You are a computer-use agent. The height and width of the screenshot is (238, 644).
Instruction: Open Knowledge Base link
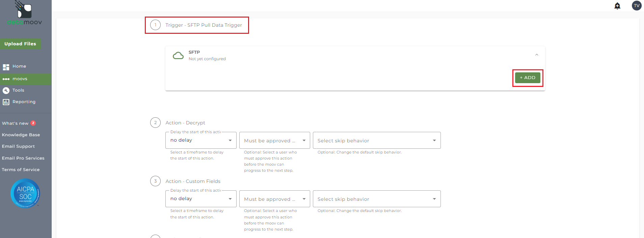pos(21,135)
